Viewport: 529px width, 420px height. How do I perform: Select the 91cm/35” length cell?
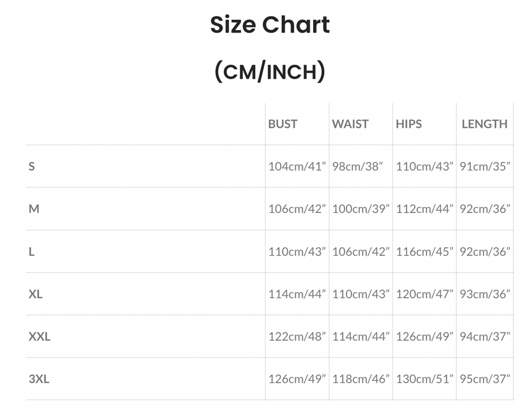[485, 166]
